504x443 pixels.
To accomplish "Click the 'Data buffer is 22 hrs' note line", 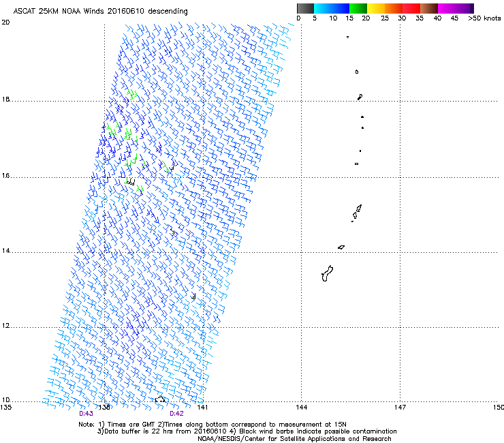I will (x=247, y=431).
